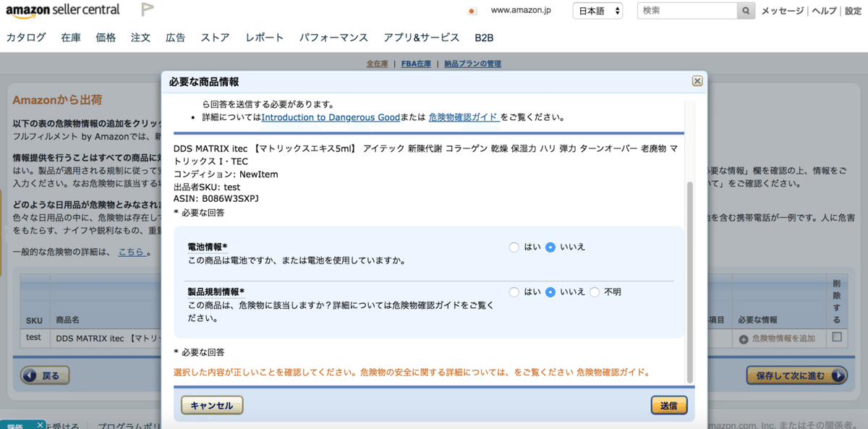Open the 価格 menu
Viewport: 868px width, 429px height.
[x=106, y=38]
